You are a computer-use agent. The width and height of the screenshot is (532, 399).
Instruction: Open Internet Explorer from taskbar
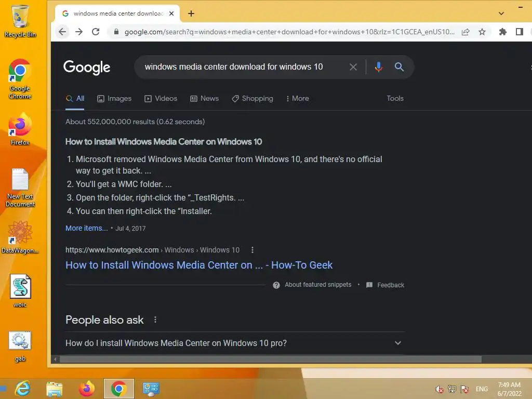click(23, 389)
